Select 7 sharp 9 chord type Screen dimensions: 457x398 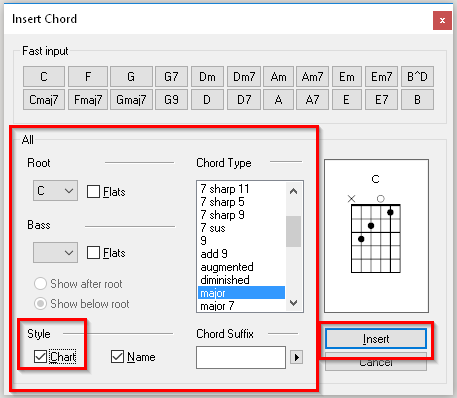tap(241, 215)
